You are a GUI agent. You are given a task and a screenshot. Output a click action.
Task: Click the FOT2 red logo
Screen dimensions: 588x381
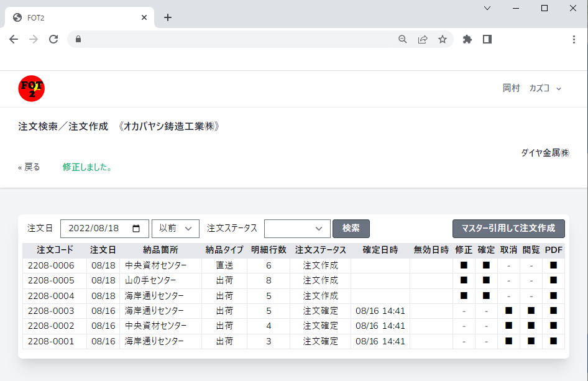[x=31, y=88]
